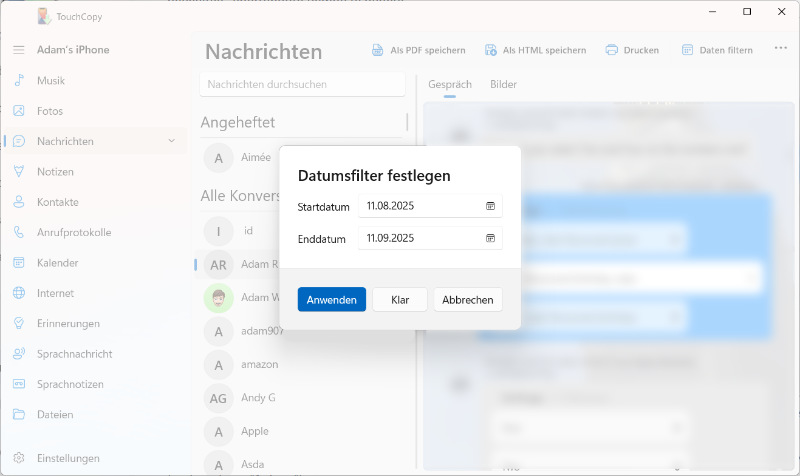Click the Daten filtern toolbar button
This screenshot has height=476, width=800.
(716, 50)
